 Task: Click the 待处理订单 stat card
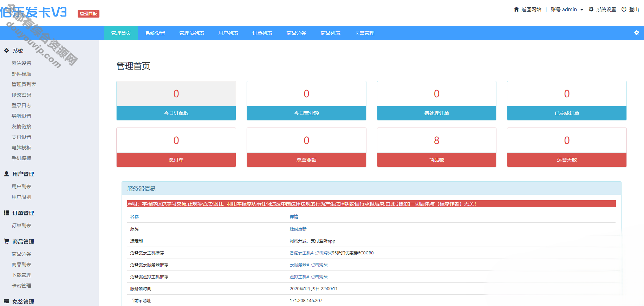[x=437, y=101]
